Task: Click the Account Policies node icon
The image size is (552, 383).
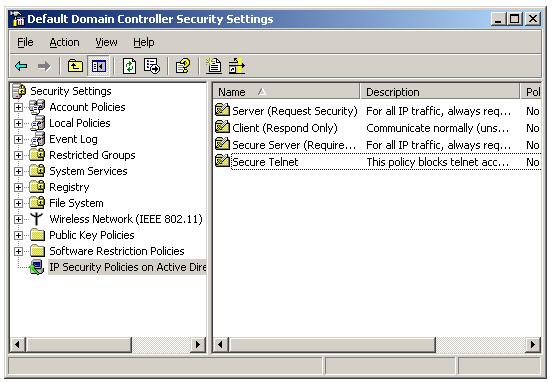Action: pyautogui.click(x=37, y=107)
